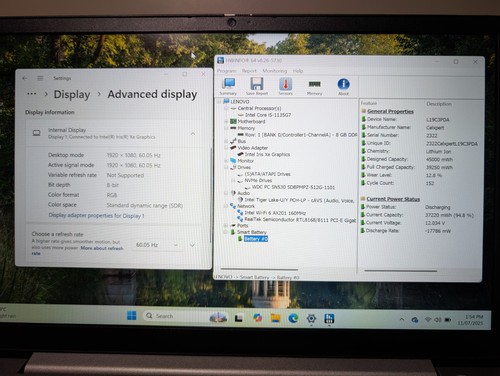The height and width of the screenshot is (376, 500).
Task: Open the Memory toolbar tool in HWiNFO
Action: [x=314, y=87]
